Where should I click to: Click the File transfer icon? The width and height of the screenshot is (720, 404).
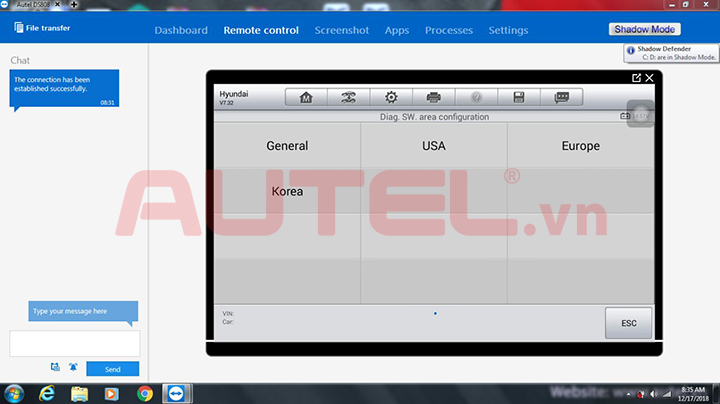point(18,28)
